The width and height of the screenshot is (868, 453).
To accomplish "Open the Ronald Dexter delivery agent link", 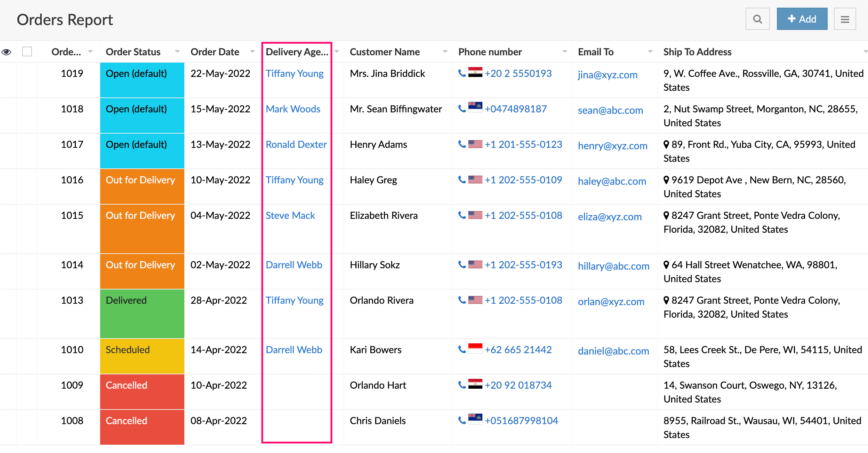I will 296,144.
